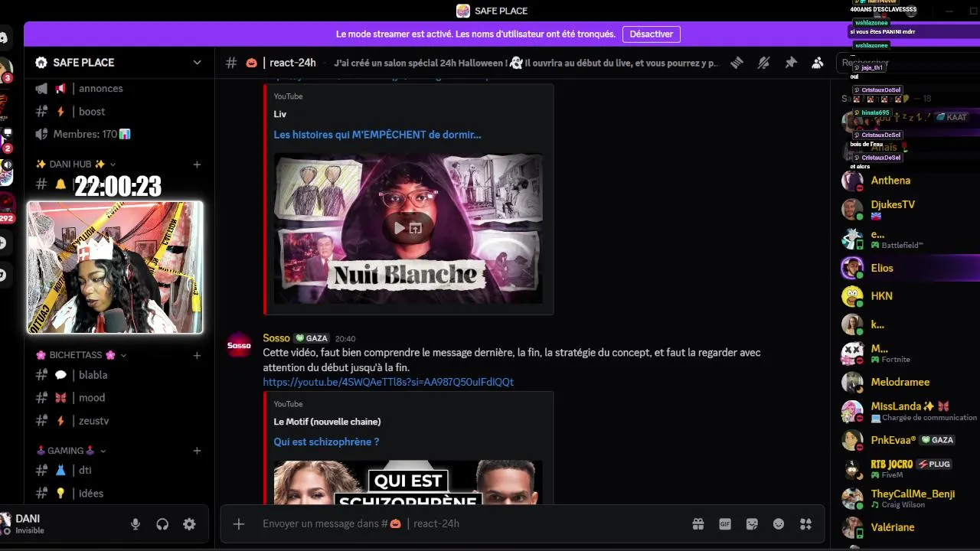Open the Threads icon in channel header
980x551 pixels.
[737, 63]
